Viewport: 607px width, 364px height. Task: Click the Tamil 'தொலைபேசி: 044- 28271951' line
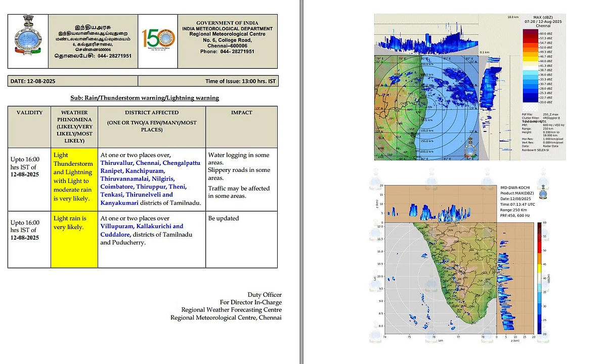pos(93,56)
